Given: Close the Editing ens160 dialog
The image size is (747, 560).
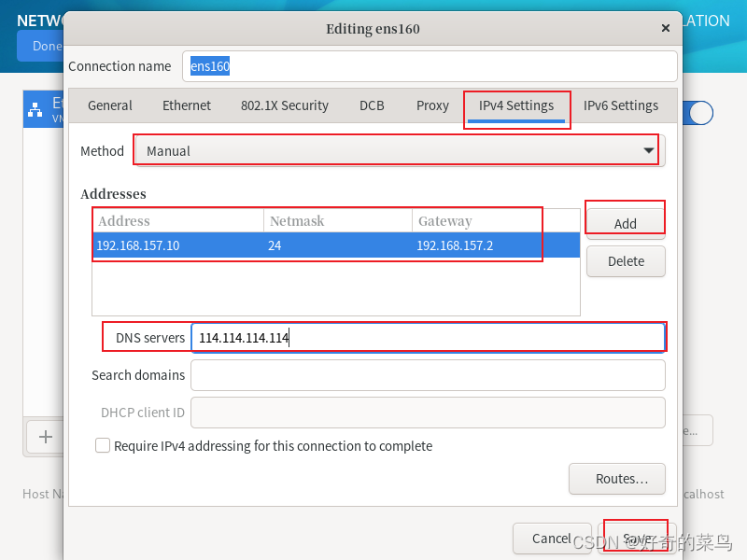Looking at the screenshot, I should pos(666,29).
